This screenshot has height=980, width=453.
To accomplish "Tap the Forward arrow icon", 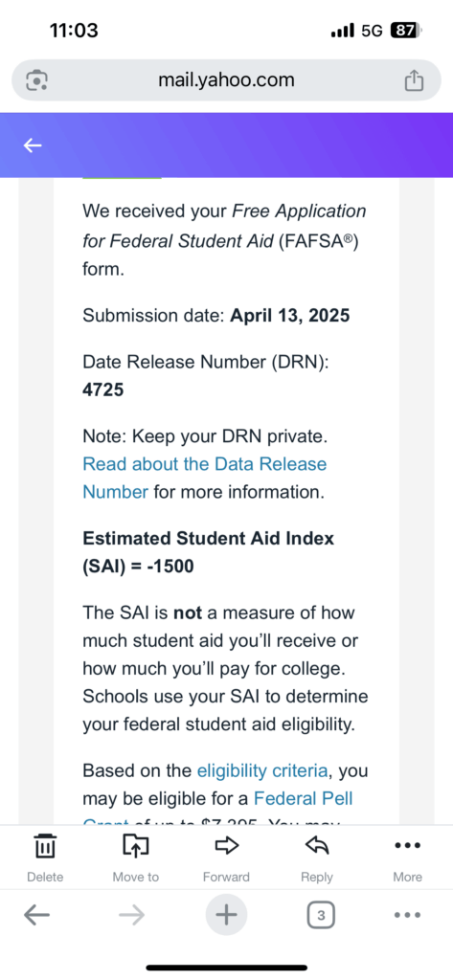I will click(226, 846).
